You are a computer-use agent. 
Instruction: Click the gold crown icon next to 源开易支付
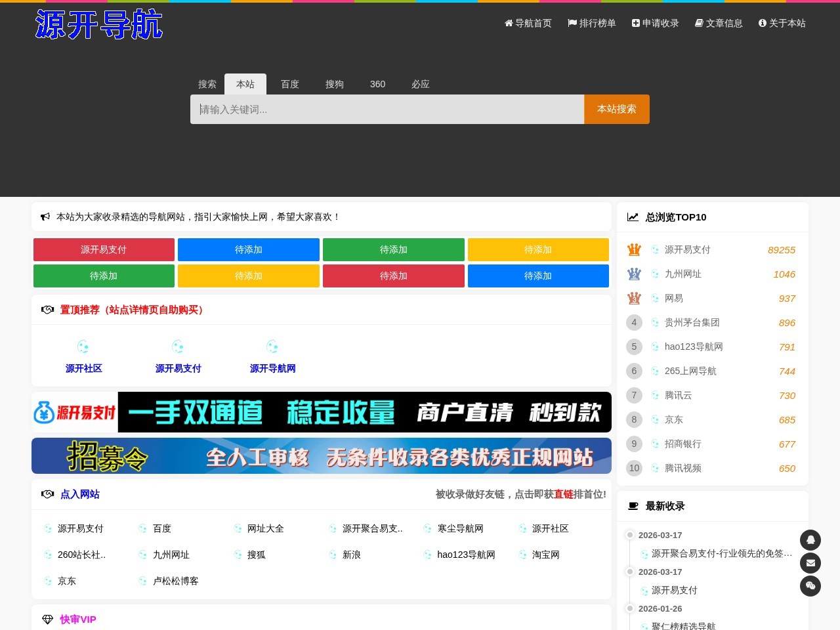click(633, 249)
